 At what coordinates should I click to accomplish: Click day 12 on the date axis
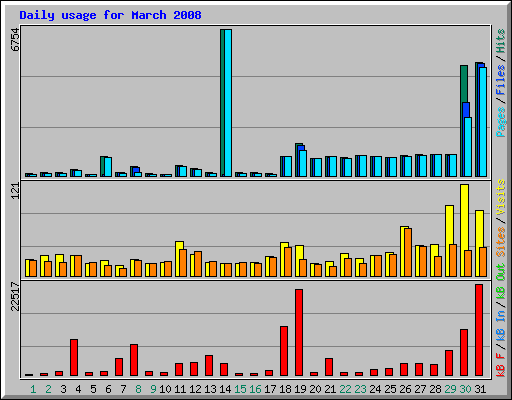(x=195, y=389)
